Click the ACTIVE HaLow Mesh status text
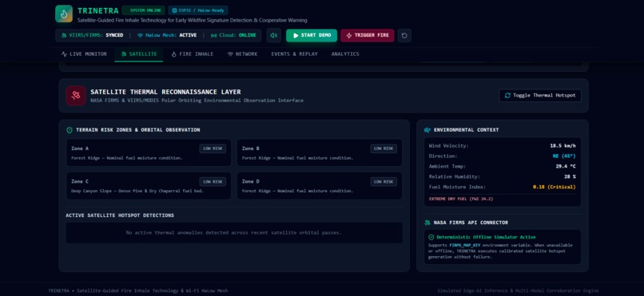Image resolution: width=644 pixels, height=296 pixels. (188, 35)
